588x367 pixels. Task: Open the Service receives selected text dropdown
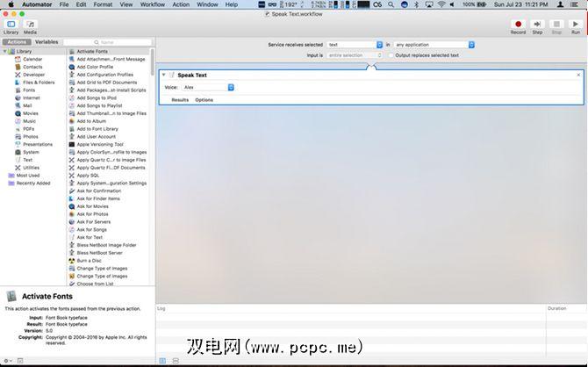point(355,45)
